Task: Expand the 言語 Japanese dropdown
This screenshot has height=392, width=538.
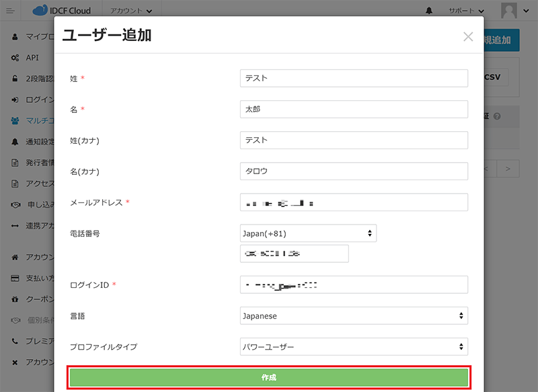Action: tap(354, 315)
